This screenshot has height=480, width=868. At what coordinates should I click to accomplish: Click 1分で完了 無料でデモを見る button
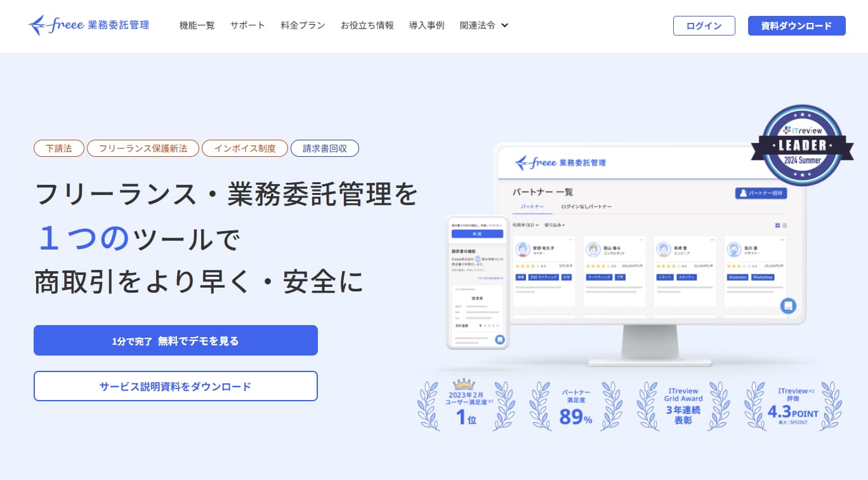(176, 340)
